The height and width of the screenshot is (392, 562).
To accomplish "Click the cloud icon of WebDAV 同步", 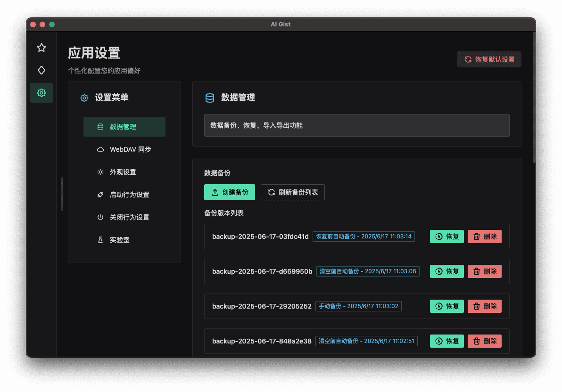I will 100,149.
